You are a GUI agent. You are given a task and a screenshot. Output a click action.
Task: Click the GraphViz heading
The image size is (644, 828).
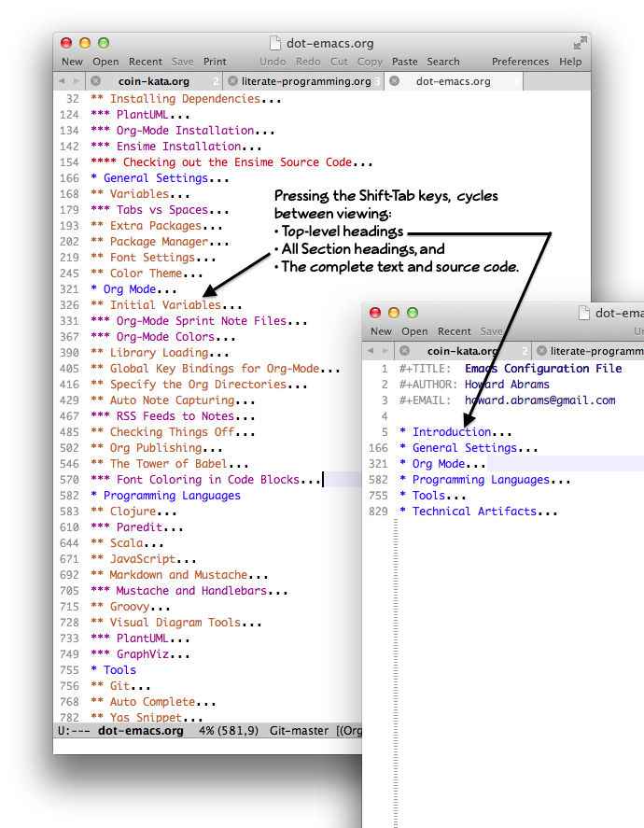pos(140,653)
